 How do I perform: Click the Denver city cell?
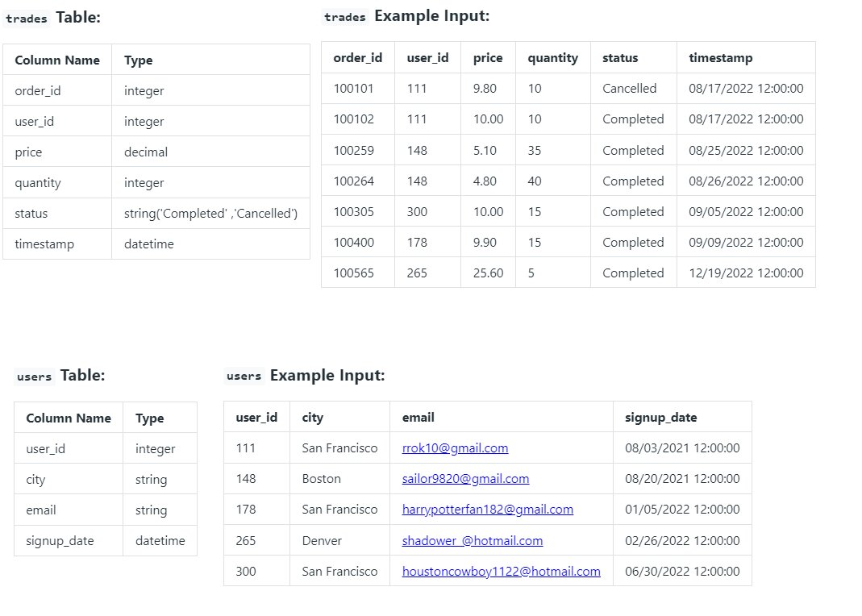[x=322, y=540]
